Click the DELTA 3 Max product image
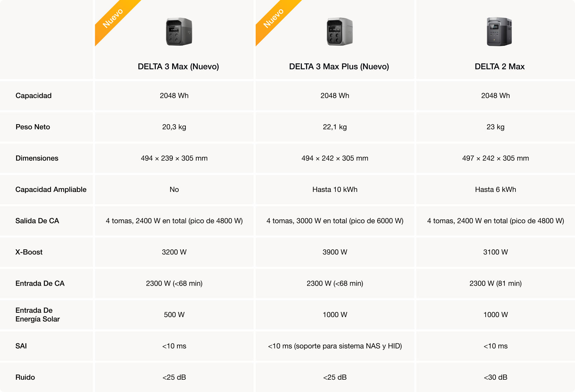575x392 pixels. point(179,32)
